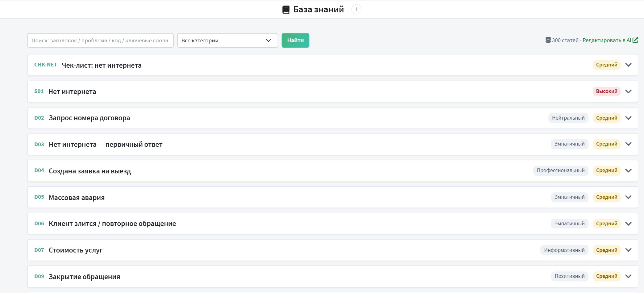Open the title Клиент злится / повторное обращение

pos(112,223)
